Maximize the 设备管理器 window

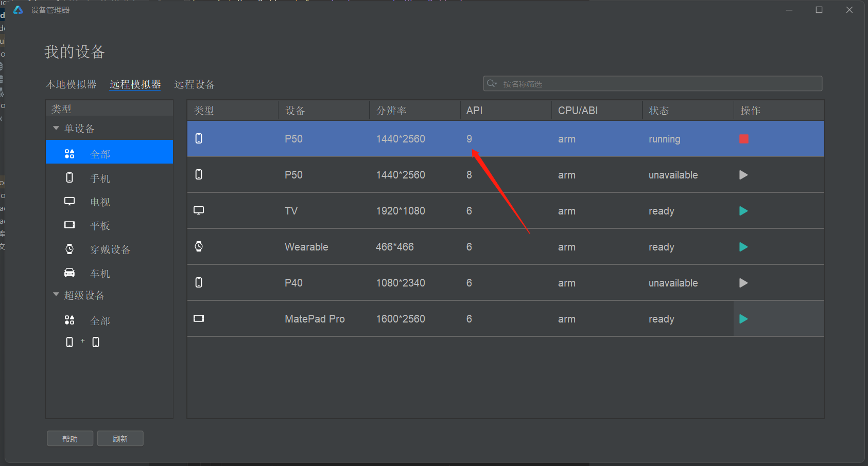click(819, 10)
